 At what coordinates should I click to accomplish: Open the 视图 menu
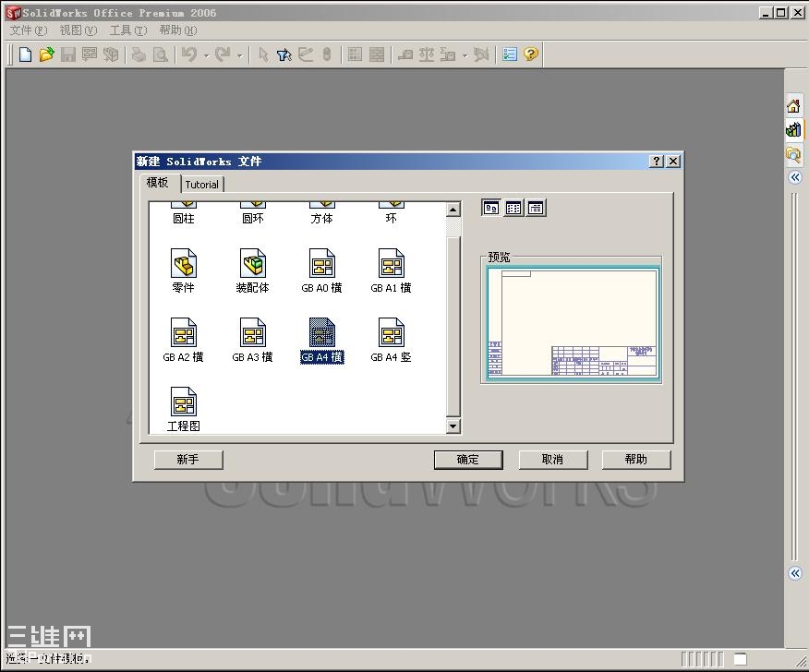pos(78,30)
